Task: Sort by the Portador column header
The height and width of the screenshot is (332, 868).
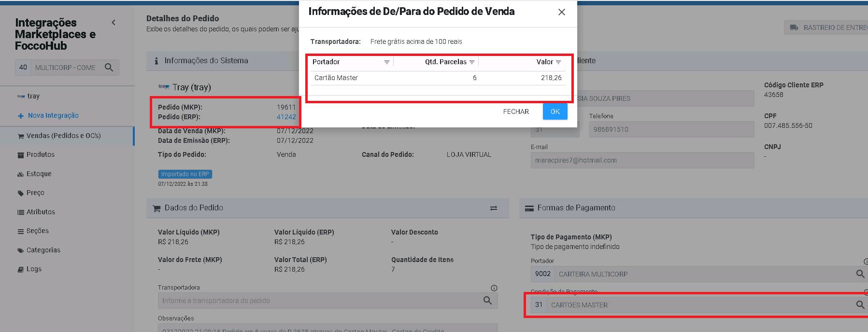Action: (326, 62)
